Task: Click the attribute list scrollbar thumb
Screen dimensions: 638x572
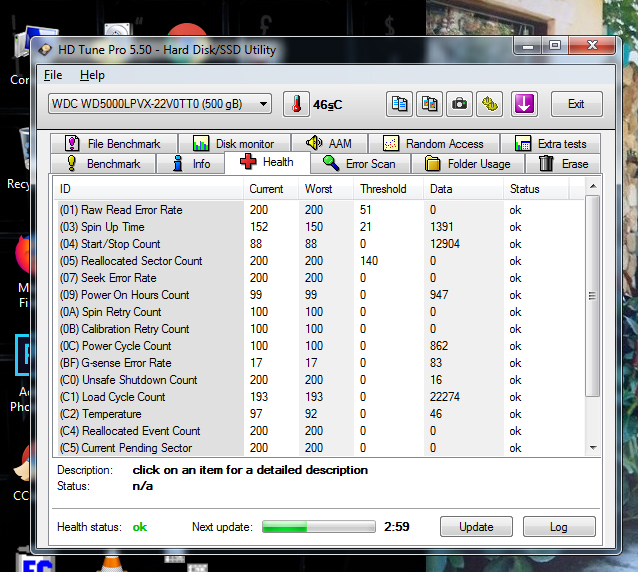Action: point(593,296)
